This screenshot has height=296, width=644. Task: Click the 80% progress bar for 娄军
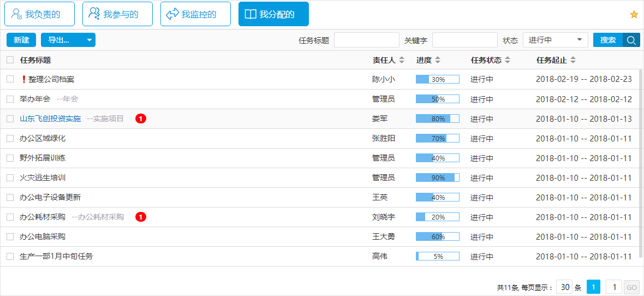pyautogui.click(x=437, y=119)
